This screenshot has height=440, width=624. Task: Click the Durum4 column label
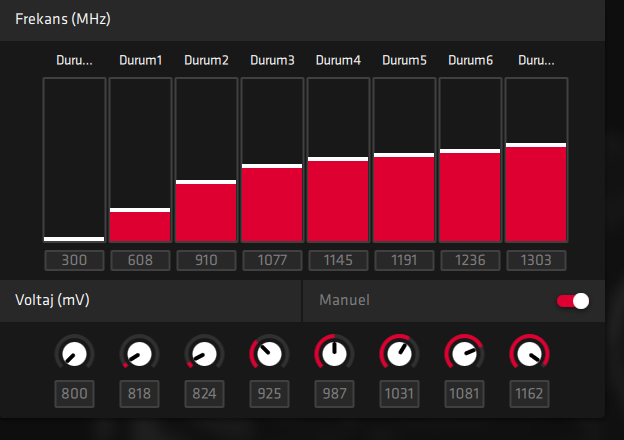pyautogui.click(x=338, y=60)
